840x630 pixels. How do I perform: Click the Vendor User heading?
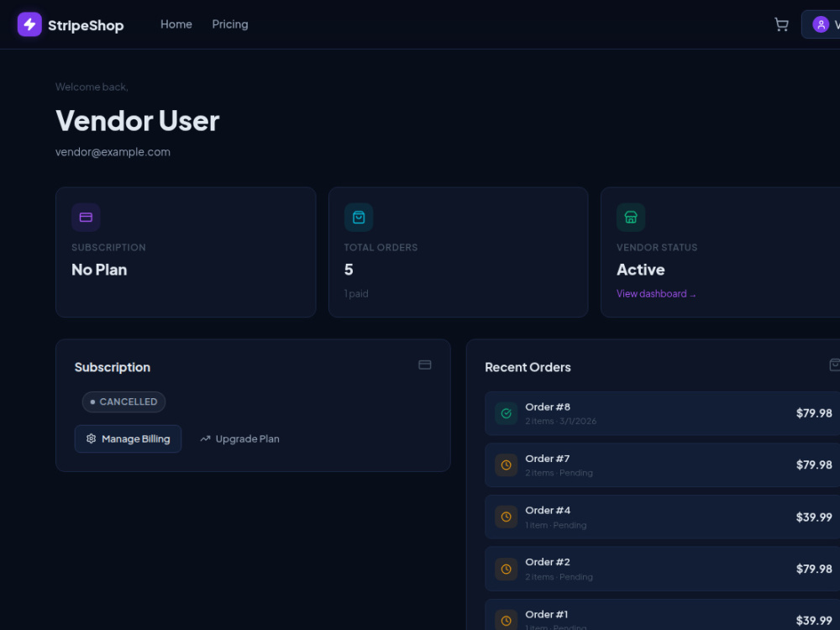(137, 120)
